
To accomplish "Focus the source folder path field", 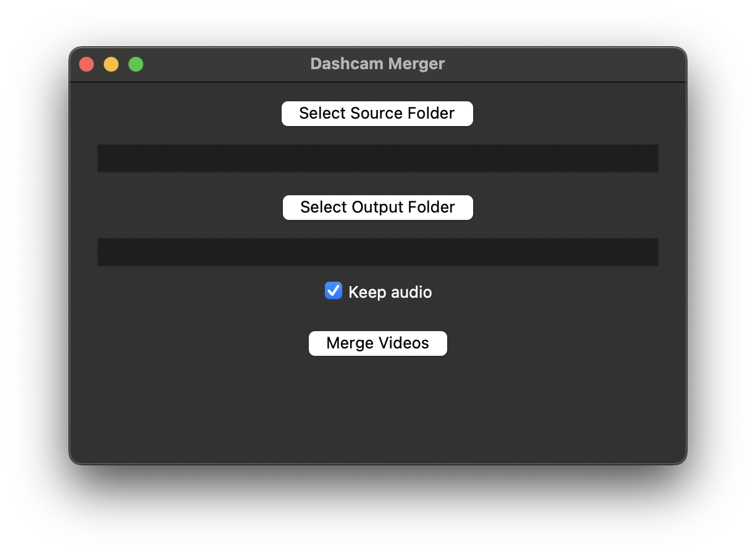I will (377, 158).
